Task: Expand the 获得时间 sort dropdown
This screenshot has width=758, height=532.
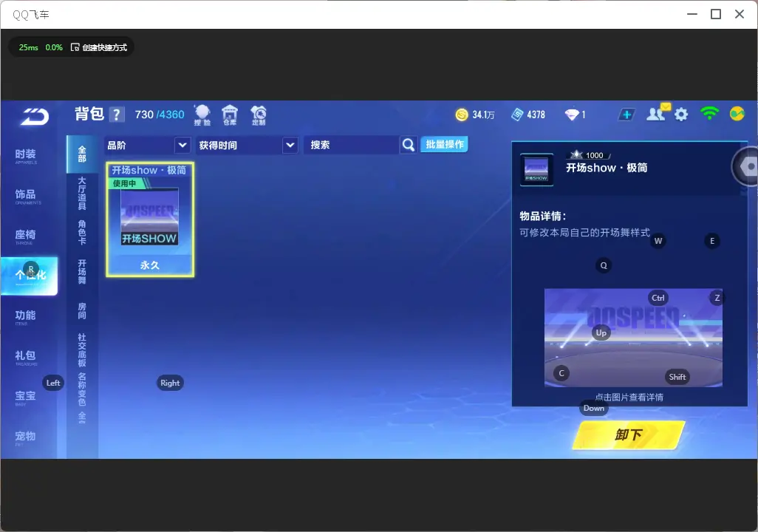Action: [247, 145]
